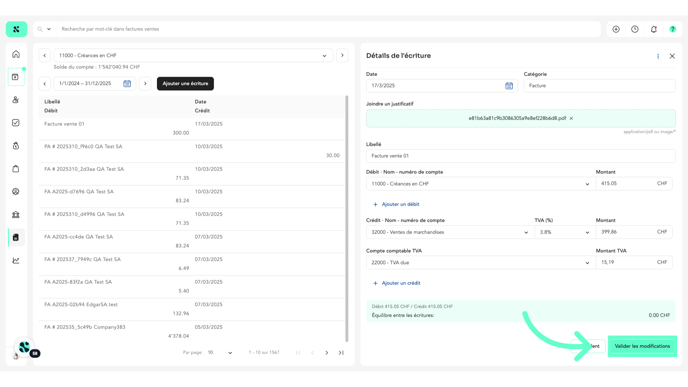Select entry FA A2025-83f2a QA Test SA
688x387 pixels.
[x=192, y=287]
